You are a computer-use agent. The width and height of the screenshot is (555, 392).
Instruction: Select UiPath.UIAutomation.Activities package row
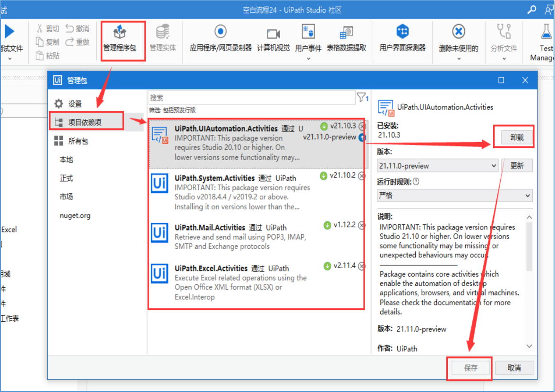258,144
